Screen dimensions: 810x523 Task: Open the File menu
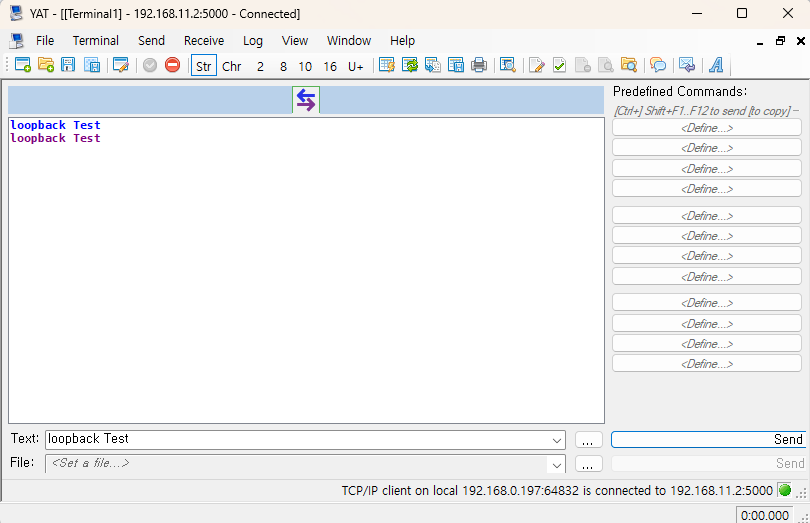45,40
